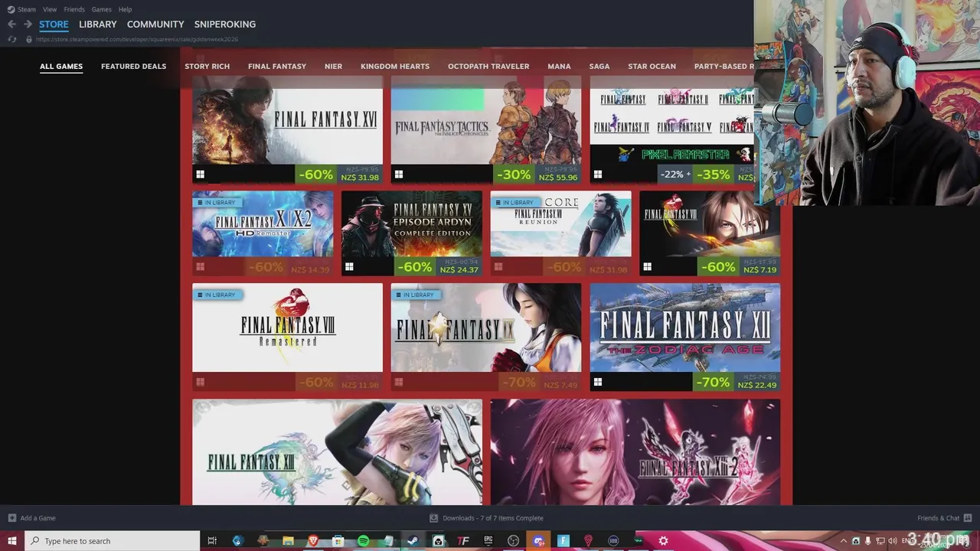The width and height of the screenshot is (980, 551).
Task: Open Spotify from the taskbar
Action: (363, 541)
